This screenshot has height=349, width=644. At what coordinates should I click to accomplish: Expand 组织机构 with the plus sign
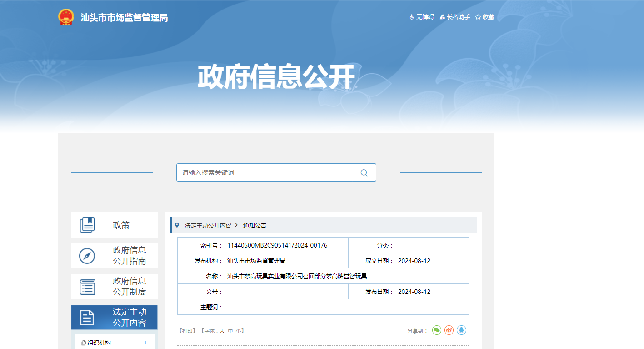click(145, 343)
